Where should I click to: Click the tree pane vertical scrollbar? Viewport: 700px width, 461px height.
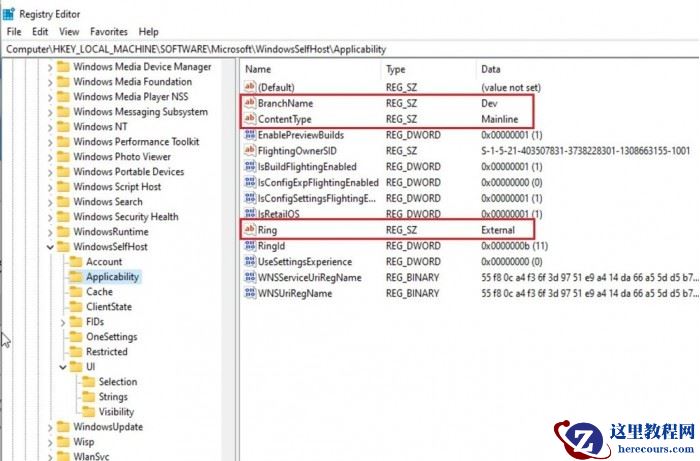pyautogui.click(x=229, y=259)
